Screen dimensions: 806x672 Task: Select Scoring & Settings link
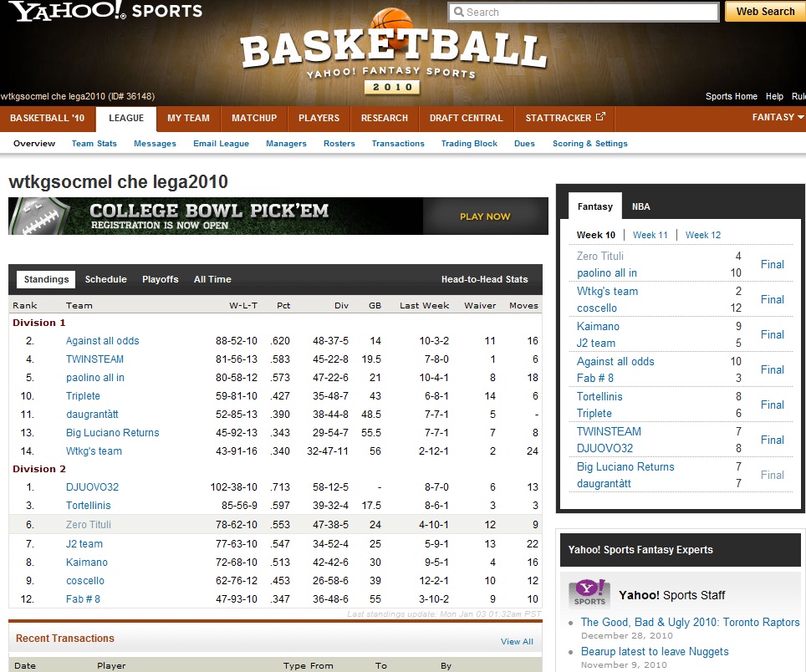click(x=589, y=144)
